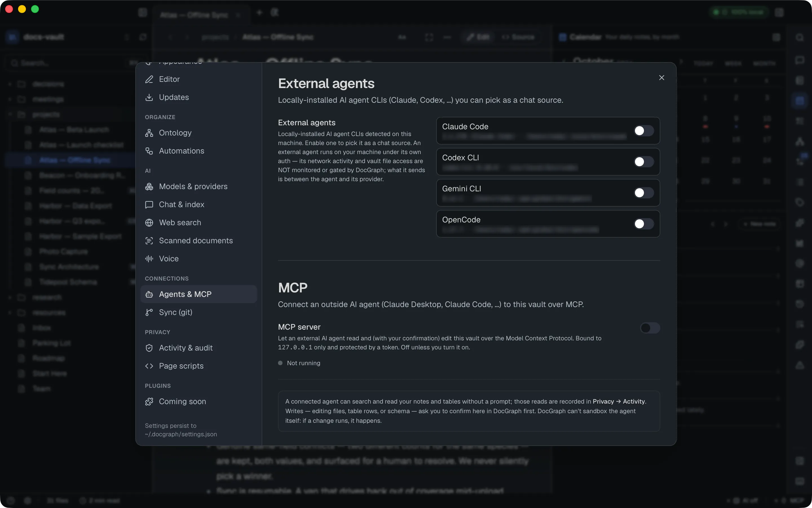
Task: Select the Agents & MCP settings tab
Action: pos(199,294)
